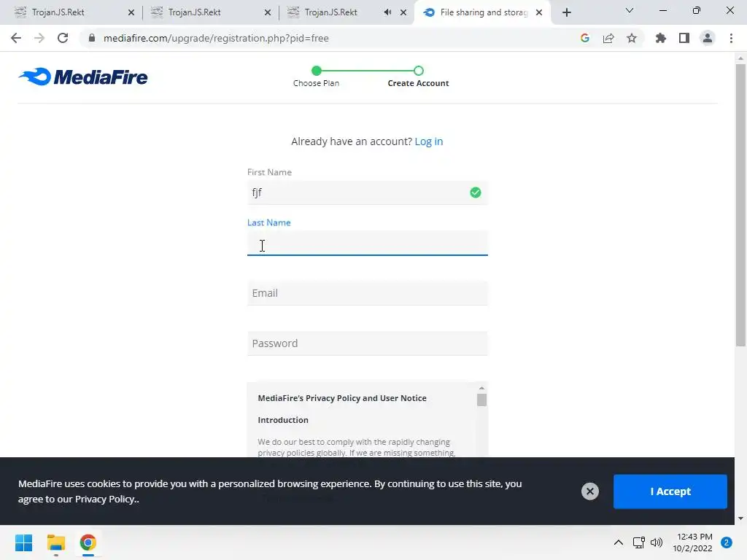
Task: Open the volume tray icon
Action: [657, 542]
